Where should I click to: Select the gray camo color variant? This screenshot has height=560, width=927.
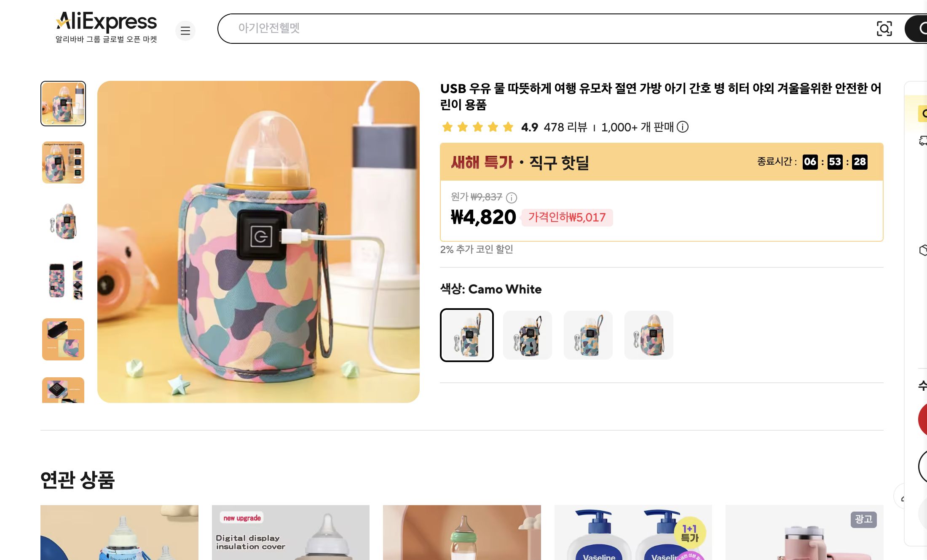(x=649, y=335)
